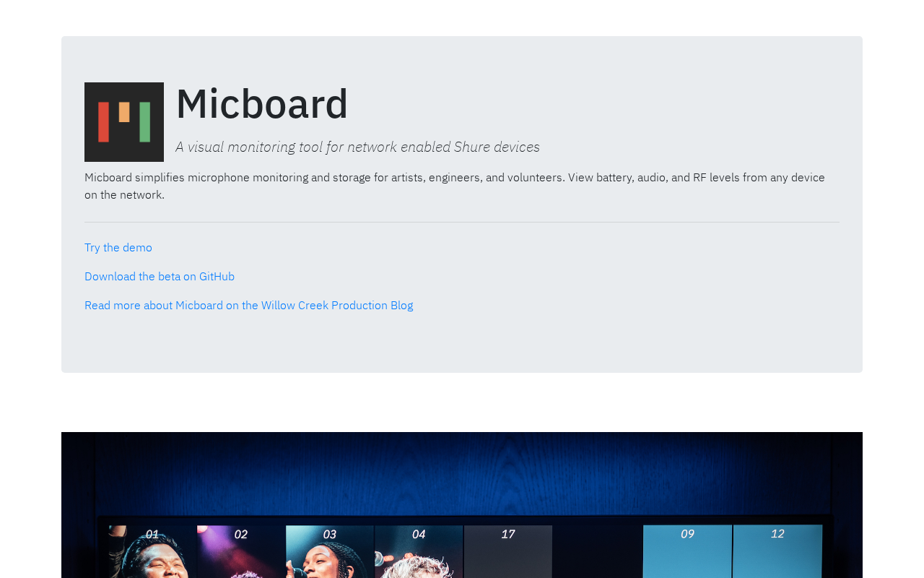Click the 'Micboard' page heading
The width and height of the screenshot is (924, 578).
pos(262,103)
